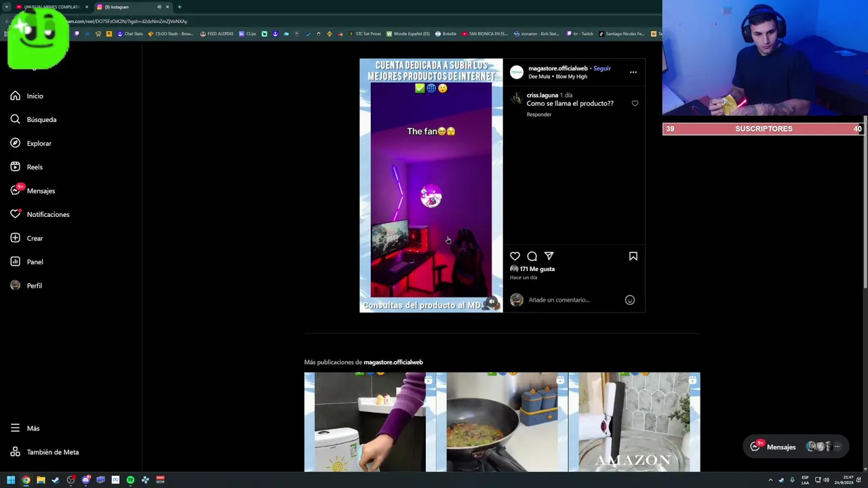Open TAN BIONICA bookmark
This screenshot has height=488, width=868.
(x=485, y=34)
